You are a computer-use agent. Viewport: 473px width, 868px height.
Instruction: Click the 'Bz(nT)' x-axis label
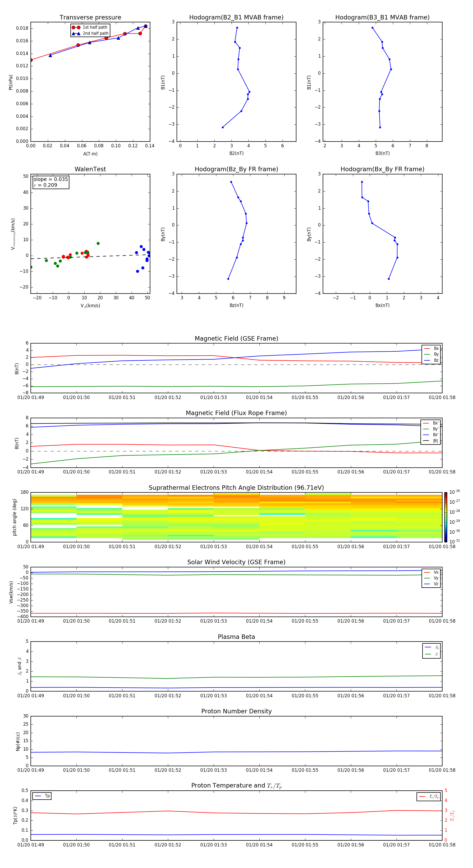coord(236,305)
